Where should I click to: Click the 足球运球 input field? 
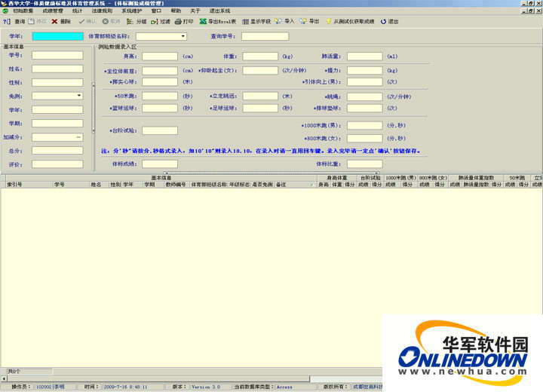pos(260,108)
